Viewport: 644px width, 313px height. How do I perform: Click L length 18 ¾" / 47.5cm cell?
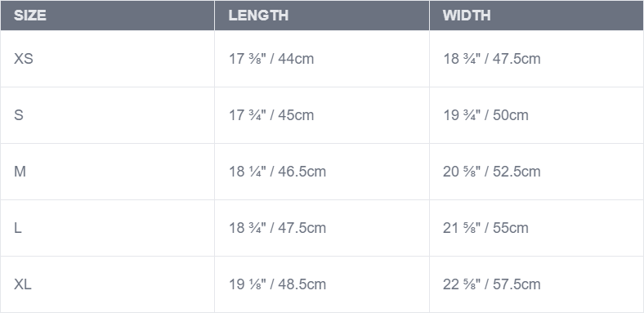[322, 227]
